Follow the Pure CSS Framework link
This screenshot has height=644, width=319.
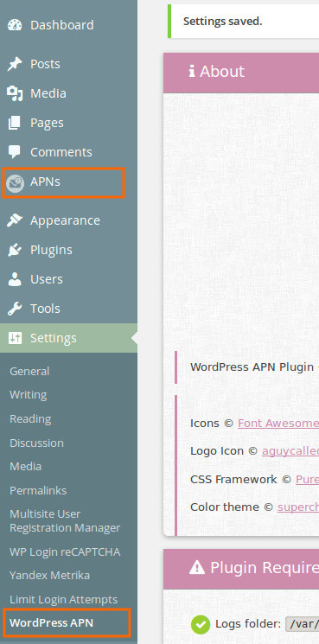307,479
